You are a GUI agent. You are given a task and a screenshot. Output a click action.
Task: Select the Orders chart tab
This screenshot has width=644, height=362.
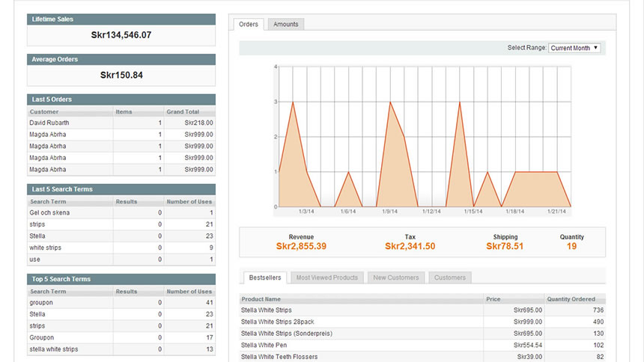coord(248,24)
